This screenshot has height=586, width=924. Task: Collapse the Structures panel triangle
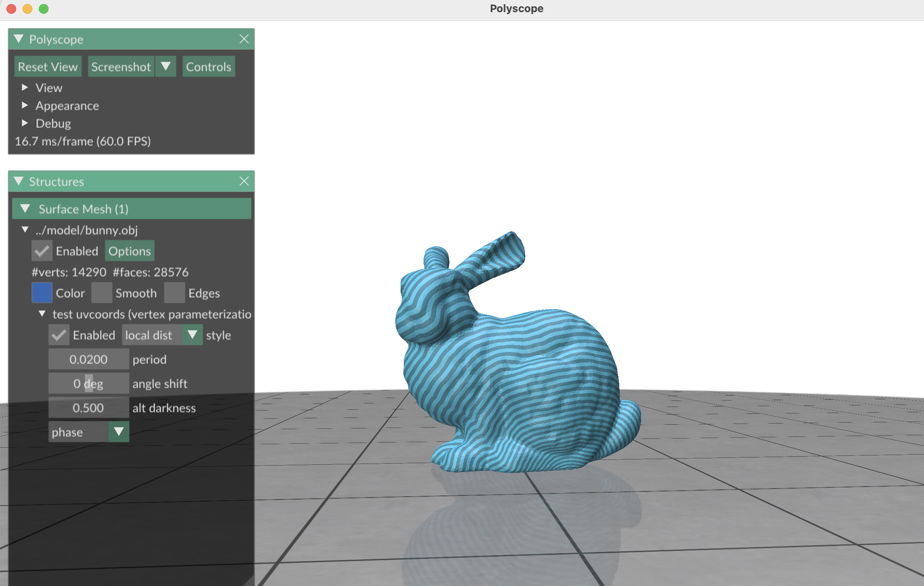click(x=19, y=181)
